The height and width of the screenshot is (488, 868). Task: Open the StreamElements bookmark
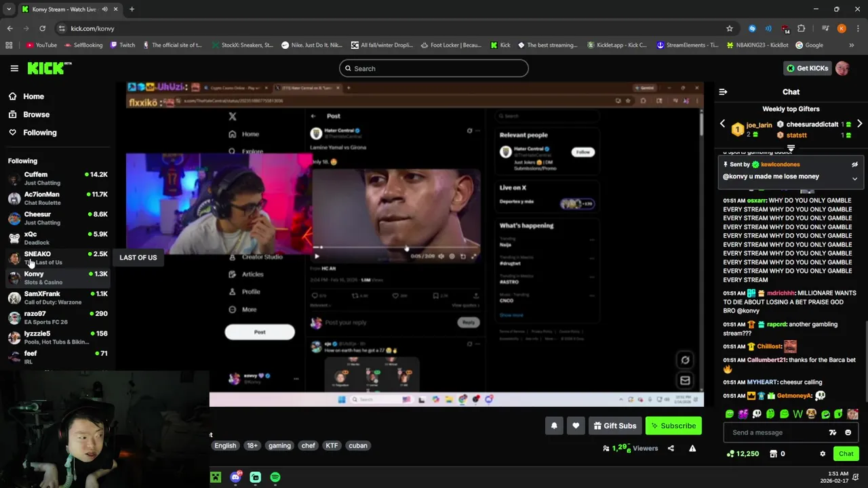click(x=688, y=45)
